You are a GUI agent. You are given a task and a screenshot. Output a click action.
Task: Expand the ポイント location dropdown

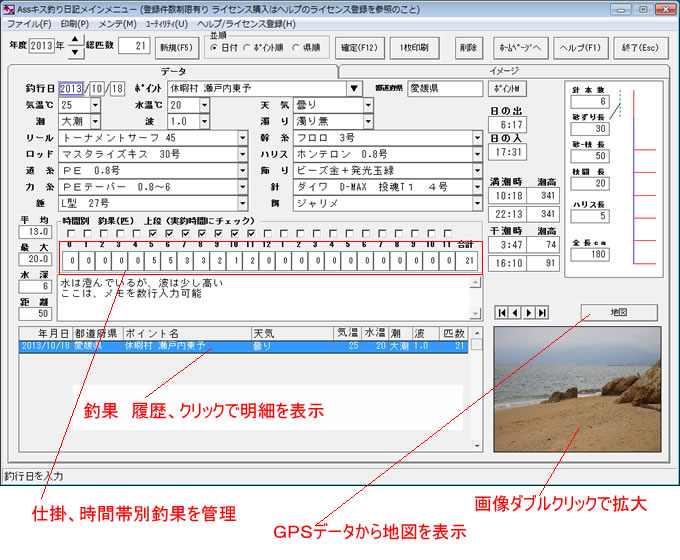point(354,88)
